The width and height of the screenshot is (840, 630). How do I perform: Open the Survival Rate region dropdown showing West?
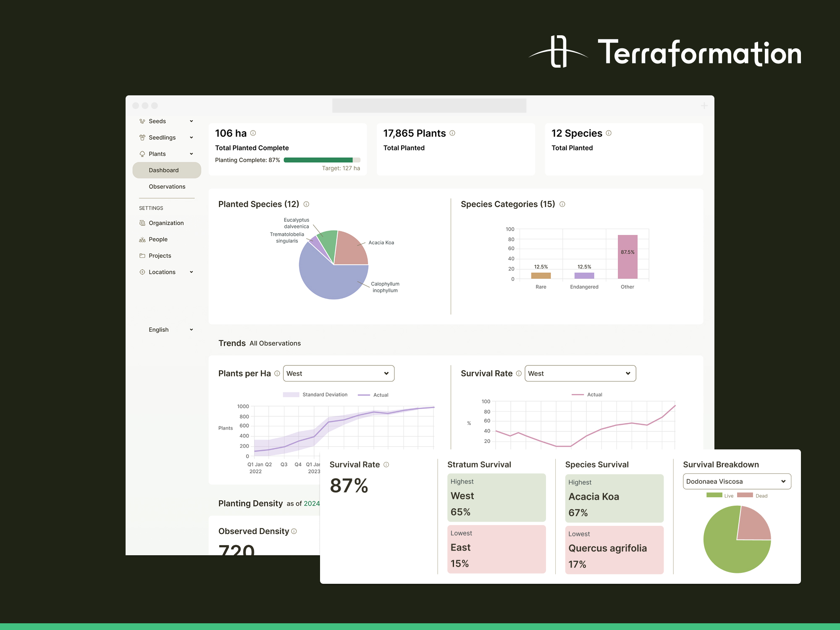[580, 373]
